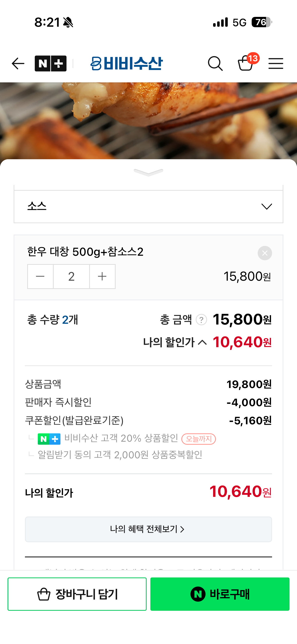Tap the green 바로구매 button
Screen dimensions: 297x644
[x=220, y=594]
